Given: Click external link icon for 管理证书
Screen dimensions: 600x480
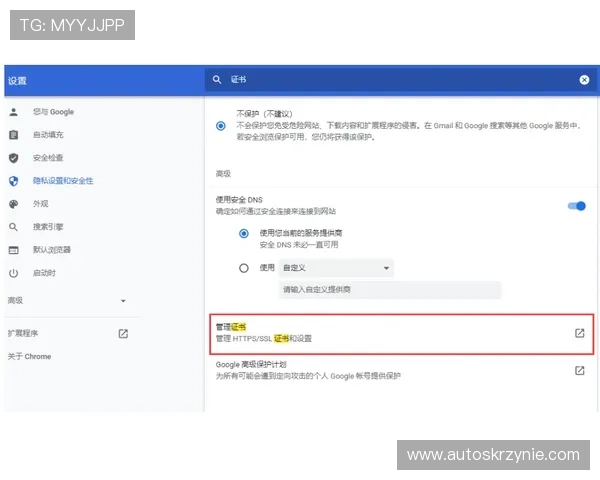Looking at the screenshot, I should 580,333.
